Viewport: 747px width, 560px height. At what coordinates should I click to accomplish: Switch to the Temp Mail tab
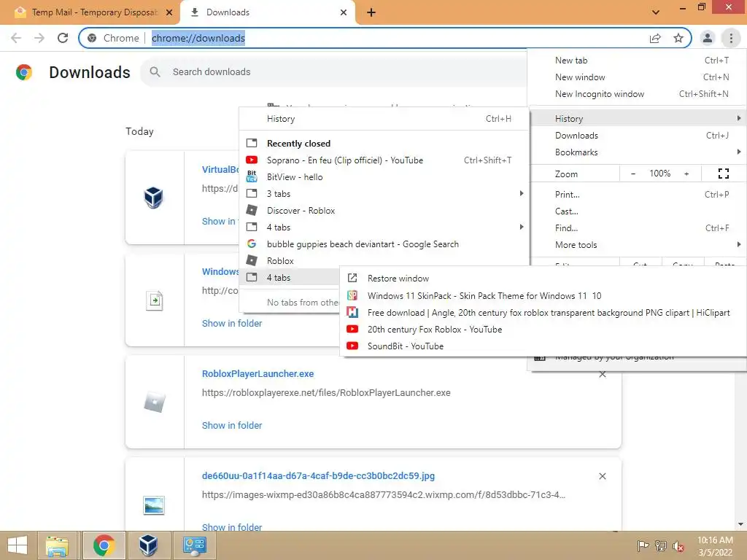pyautogui.click(x=90, y=12)
